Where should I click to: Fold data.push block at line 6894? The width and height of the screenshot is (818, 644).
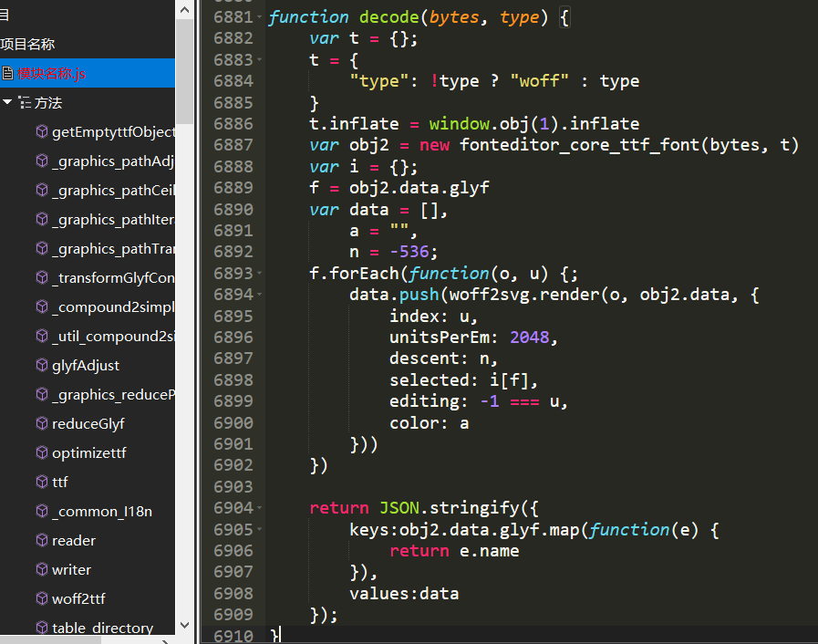pyautogui.click(x=259, y=295)
